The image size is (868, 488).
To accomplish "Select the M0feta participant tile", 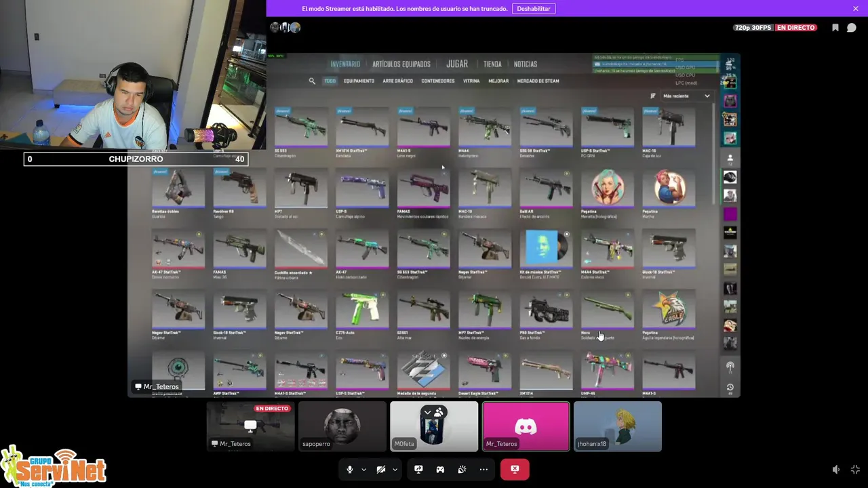I will point(434,426).
